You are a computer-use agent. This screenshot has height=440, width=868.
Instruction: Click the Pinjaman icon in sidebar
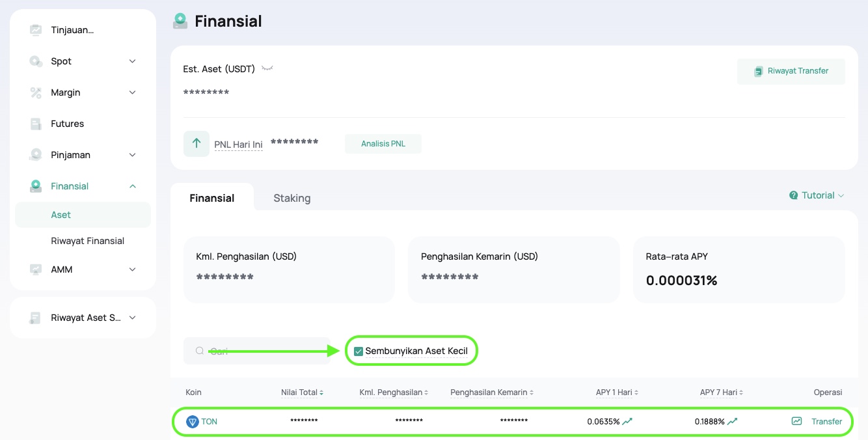[x=36, y=155]
